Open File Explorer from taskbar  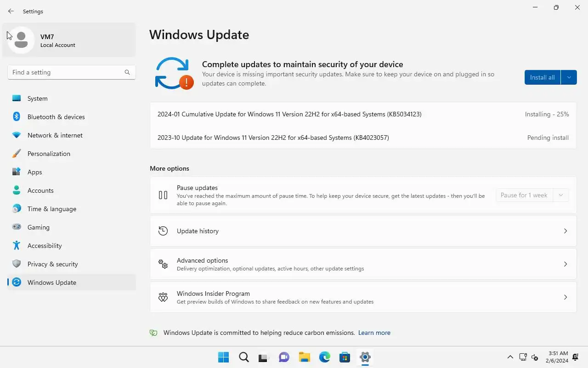[304, 357]
